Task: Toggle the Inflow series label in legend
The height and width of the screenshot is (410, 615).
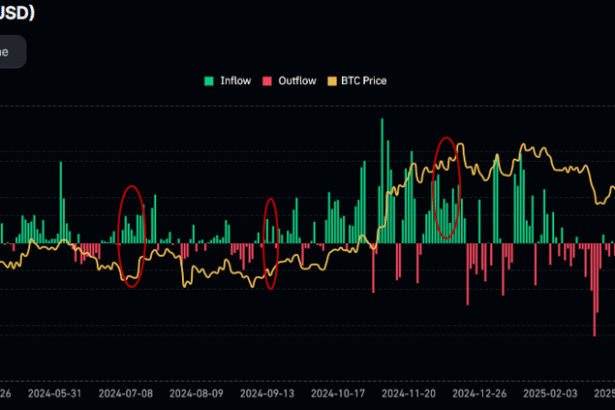Action: coord(234,81)
